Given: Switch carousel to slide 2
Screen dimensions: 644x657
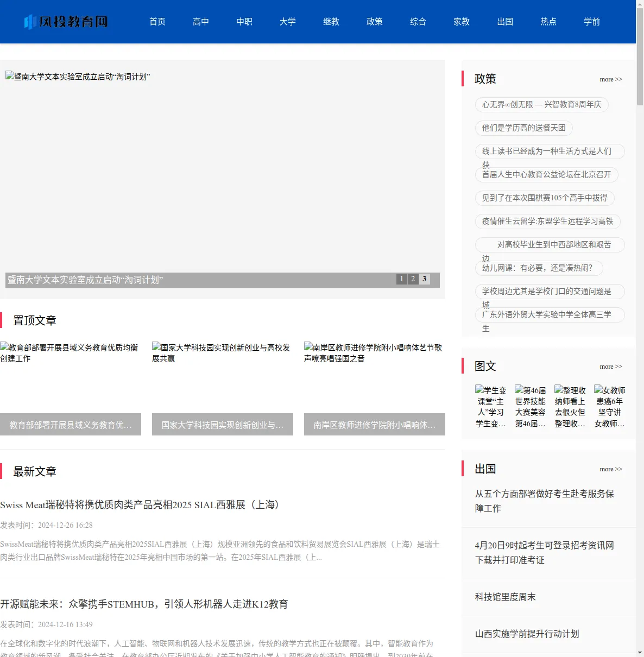Looking at the screenshot, I should [413, 279].
